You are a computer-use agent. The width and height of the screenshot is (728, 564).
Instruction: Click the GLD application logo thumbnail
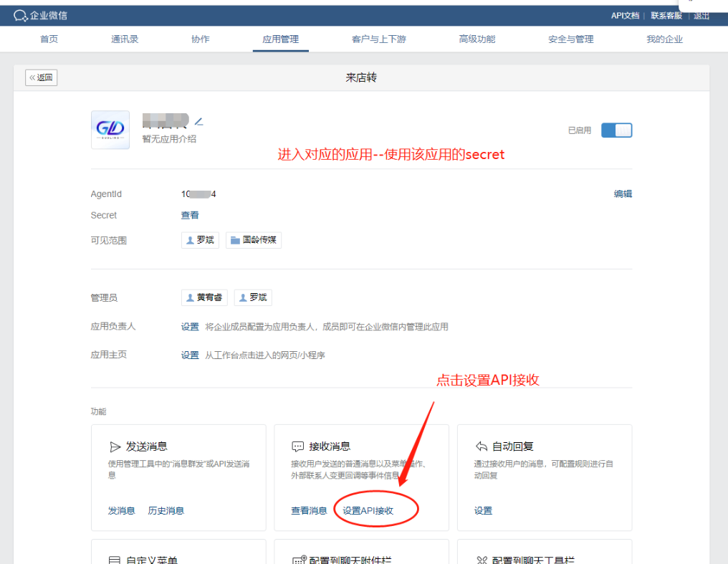tap(110, 130)
